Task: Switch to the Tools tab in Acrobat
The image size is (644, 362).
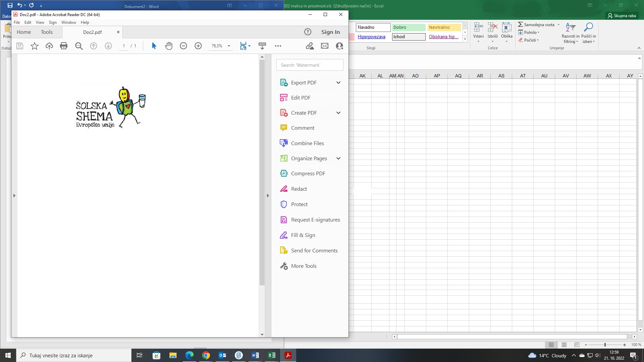Action: pyautogui.click(x=47, y=32)
